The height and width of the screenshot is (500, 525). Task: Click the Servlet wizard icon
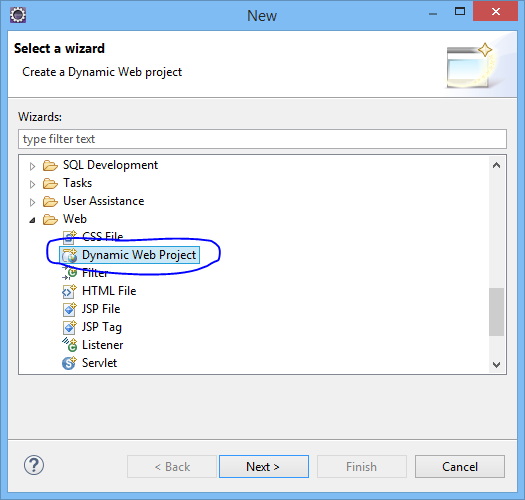pos(69,363)
